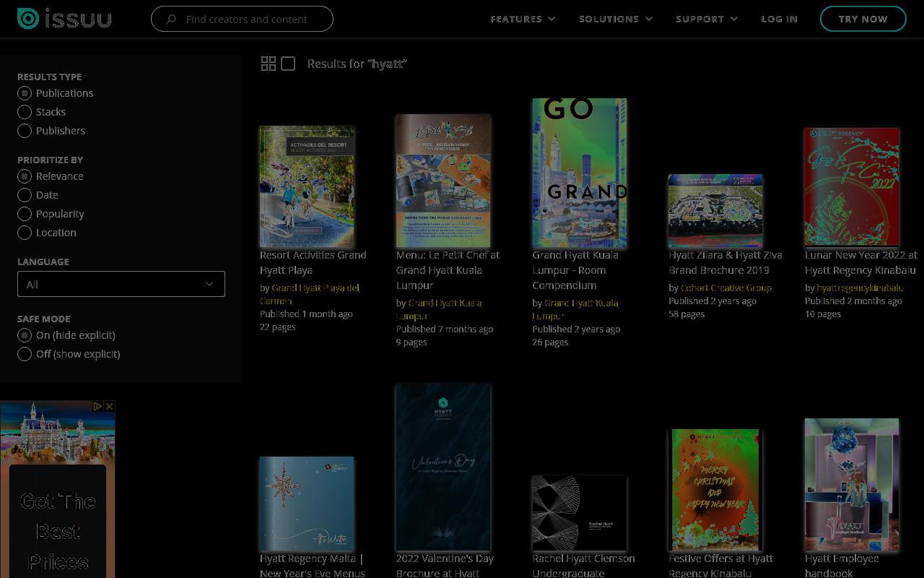This screenshot has height=578, width=924.
Task: Open title Hyatt Regency Malta New Year's Eve Menus
Action: point(313,566)
